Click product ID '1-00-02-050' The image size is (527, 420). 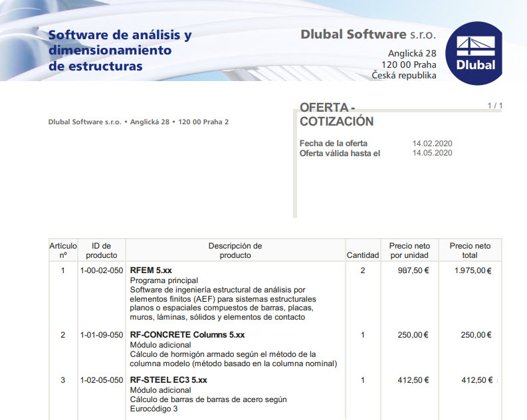102,270
